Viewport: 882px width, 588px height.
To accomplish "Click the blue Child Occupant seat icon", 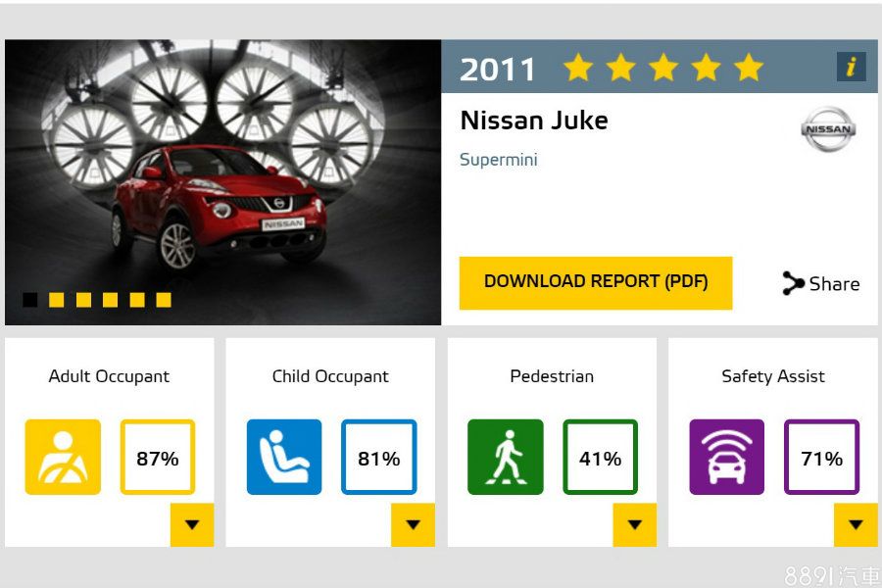I will point(284,457).
